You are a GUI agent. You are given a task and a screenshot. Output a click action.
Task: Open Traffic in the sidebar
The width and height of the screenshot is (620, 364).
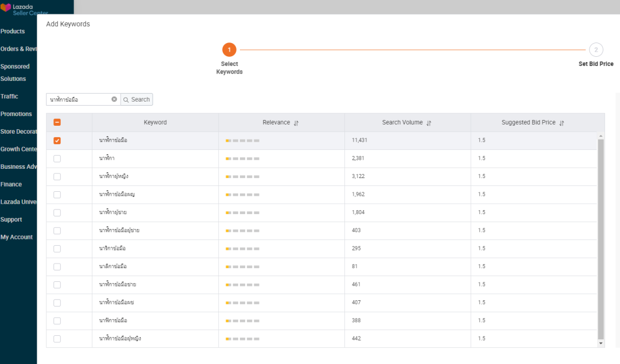[x=10, y=96]
